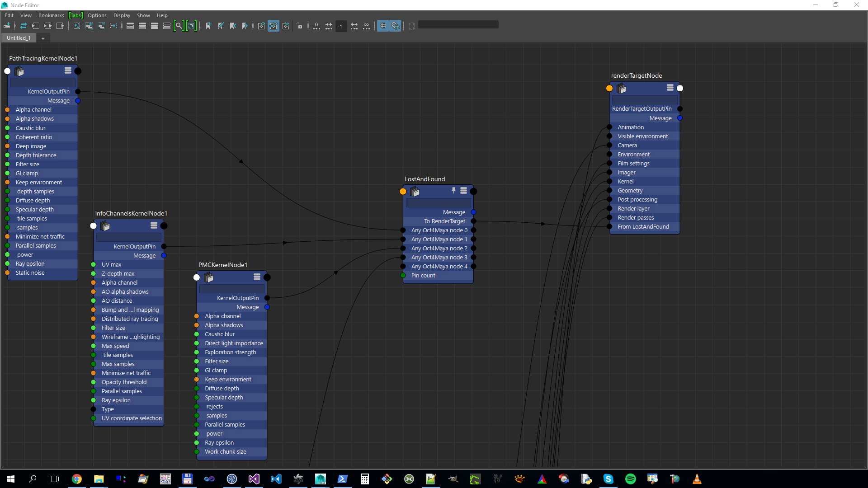This screenshot has width=868, height=488.
Task: Switch to the Untitled_1 tab
Action: [x=19, y=38]
